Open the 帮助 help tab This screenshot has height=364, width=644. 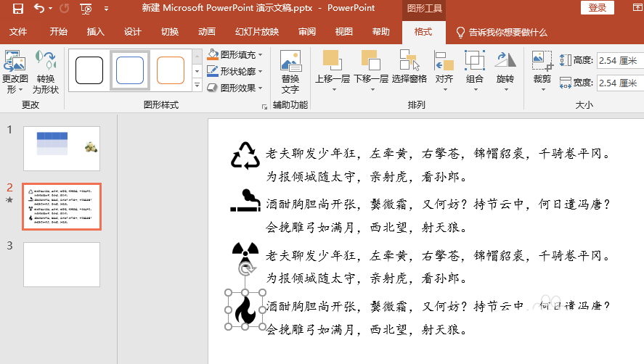380,32
